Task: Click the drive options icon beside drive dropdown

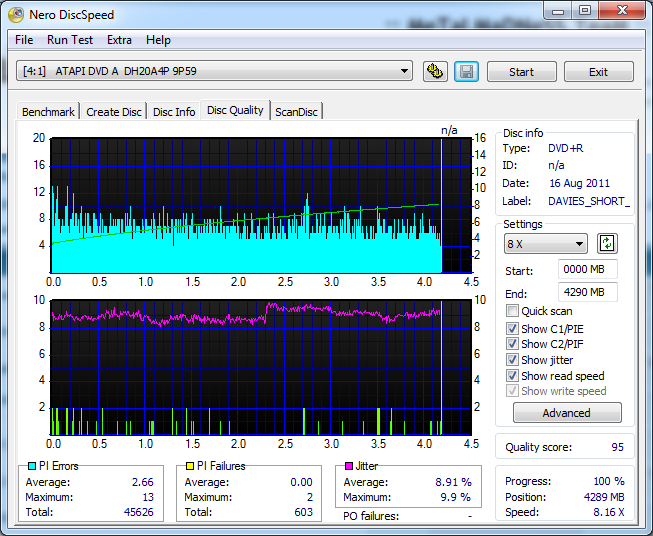Action: click(x=435, y=72)
